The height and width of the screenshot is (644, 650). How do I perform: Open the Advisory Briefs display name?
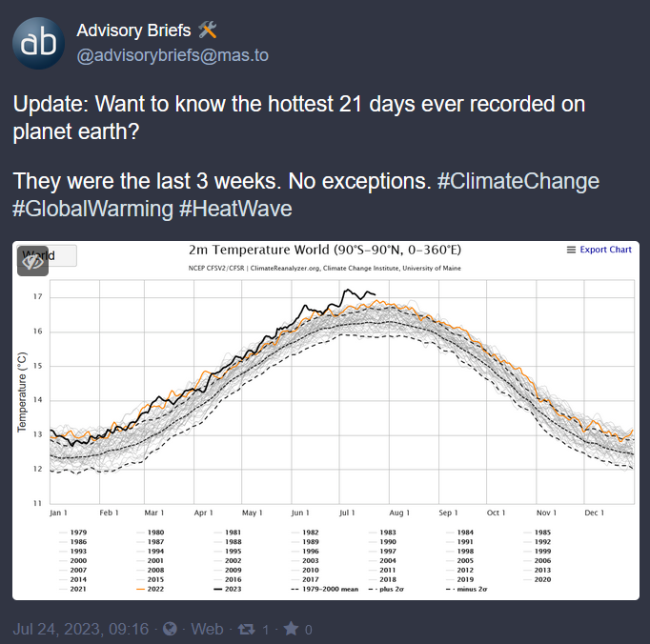[x=133, y=30]
